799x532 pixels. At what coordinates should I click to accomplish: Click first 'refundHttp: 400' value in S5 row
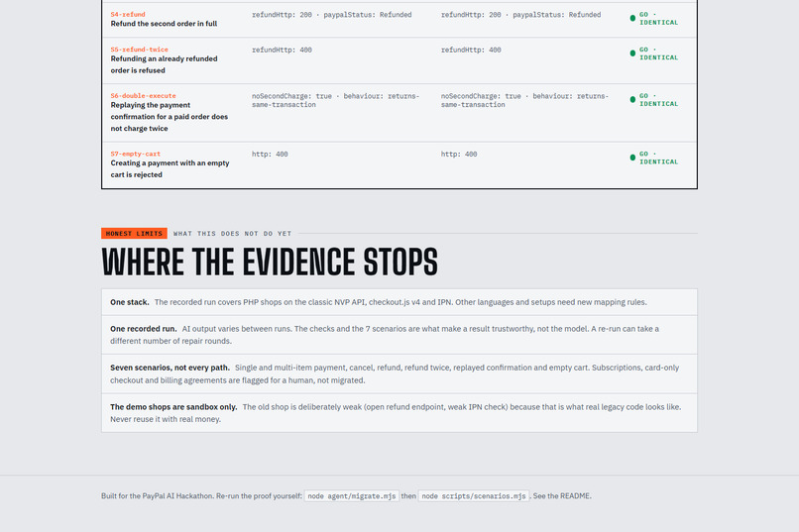point(282,50)
